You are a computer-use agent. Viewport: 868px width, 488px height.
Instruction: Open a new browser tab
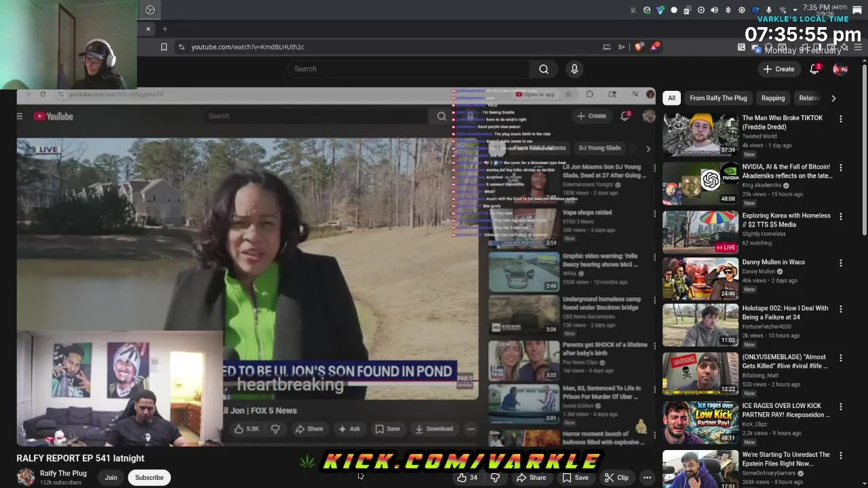click(x=165, y=28)
